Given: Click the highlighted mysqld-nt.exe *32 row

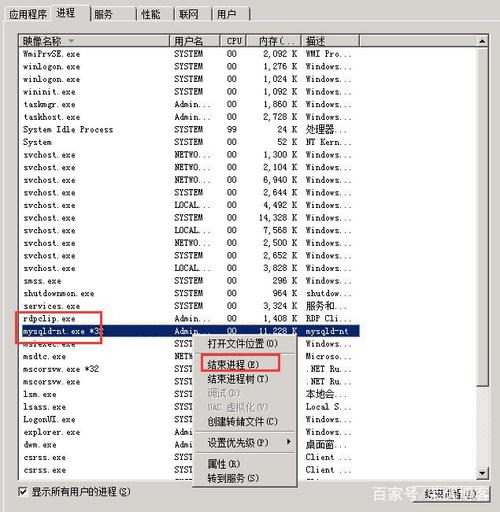Looking at the screenshot, I should 189,331.
